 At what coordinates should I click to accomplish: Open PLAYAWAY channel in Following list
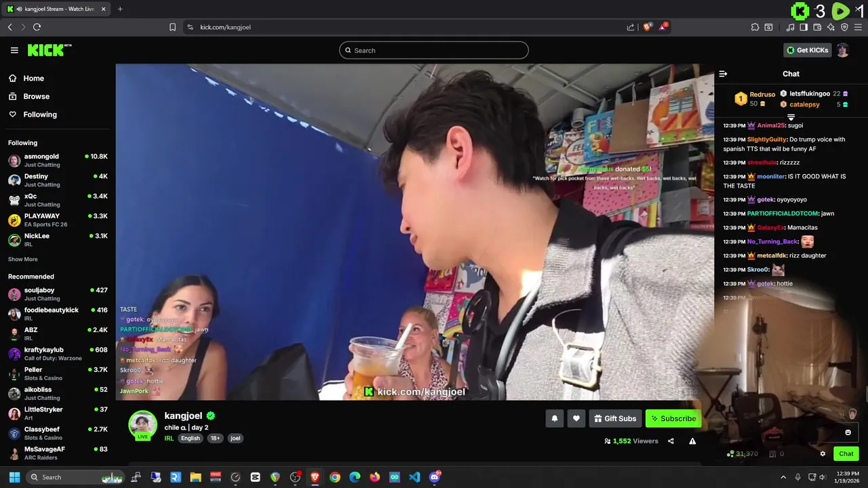pyautogui.click(x=58, y=220)
